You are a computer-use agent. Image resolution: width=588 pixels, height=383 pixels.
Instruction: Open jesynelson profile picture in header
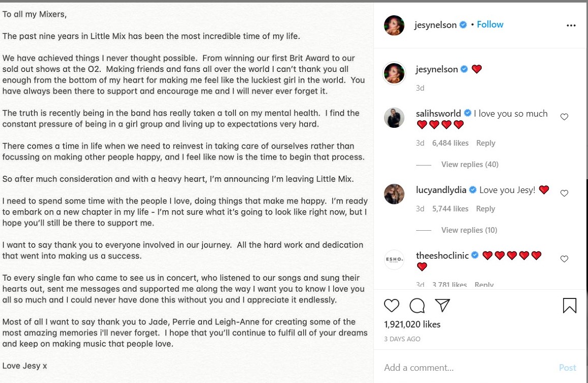[x=394, y=25]
